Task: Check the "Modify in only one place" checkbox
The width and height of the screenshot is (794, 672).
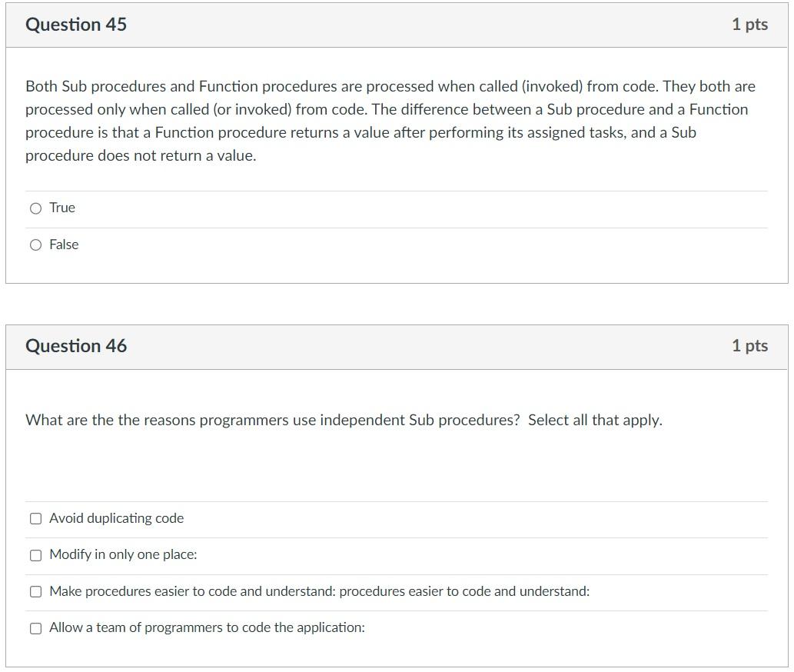Action: (x=35, y=554)
